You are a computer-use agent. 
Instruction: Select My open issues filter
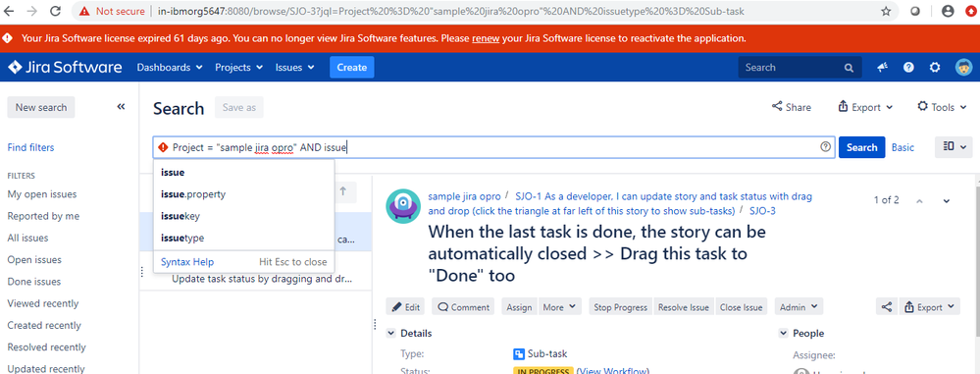click(42, 194)
